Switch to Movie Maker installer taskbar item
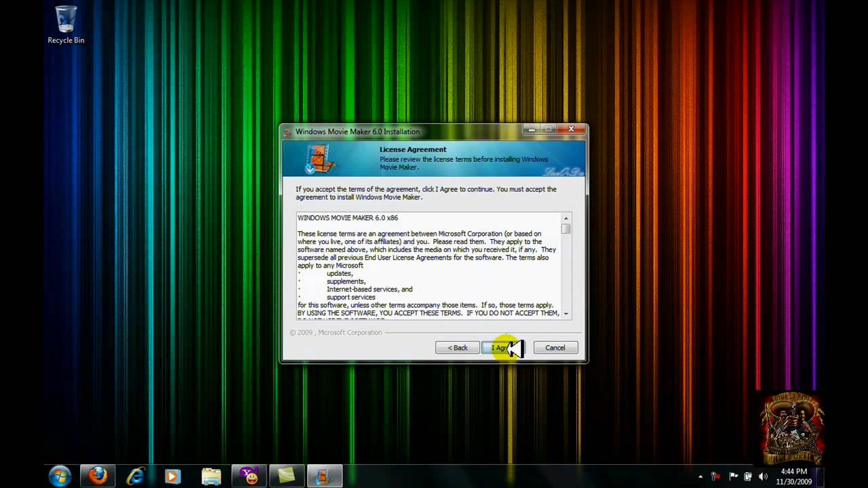Screen dimensions: 868x488 pyautogui.click(x=324, y=476)
